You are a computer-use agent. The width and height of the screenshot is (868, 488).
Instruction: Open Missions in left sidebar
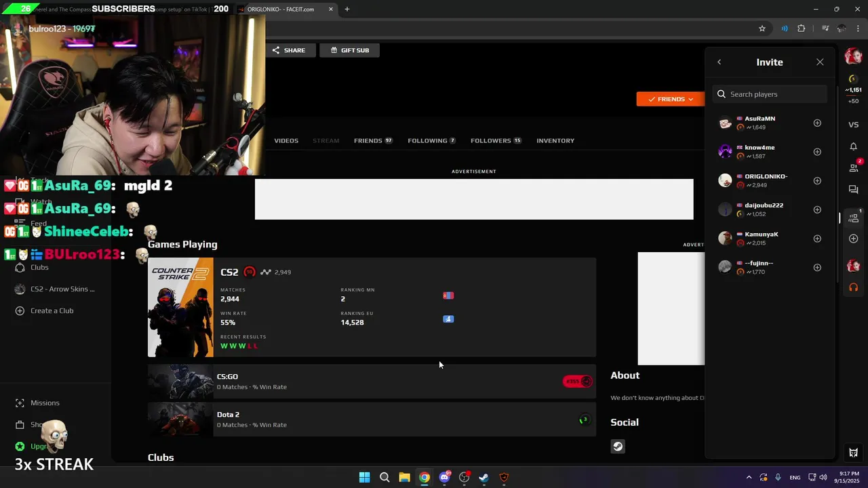tap(45, 403)
